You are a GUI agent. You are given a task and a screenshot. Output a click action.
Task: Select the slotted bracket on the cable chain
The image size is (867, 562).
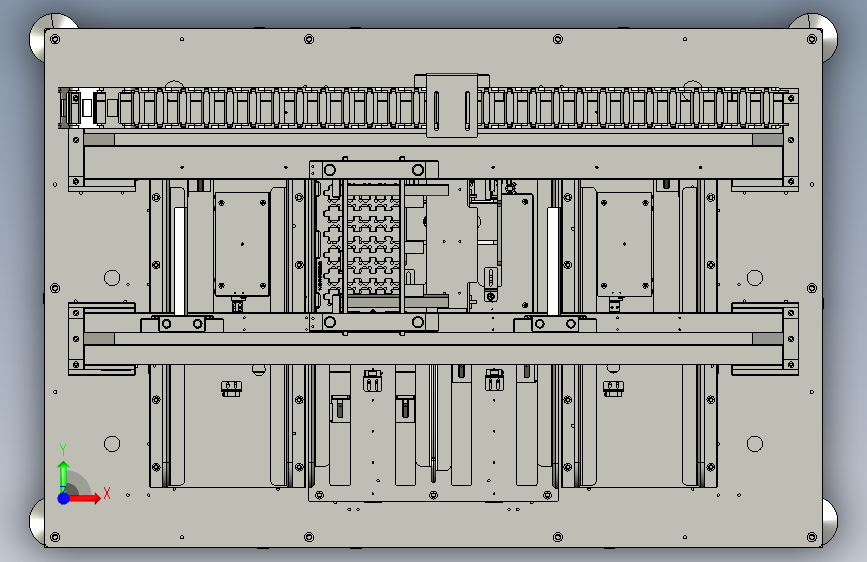coord(452,106)
